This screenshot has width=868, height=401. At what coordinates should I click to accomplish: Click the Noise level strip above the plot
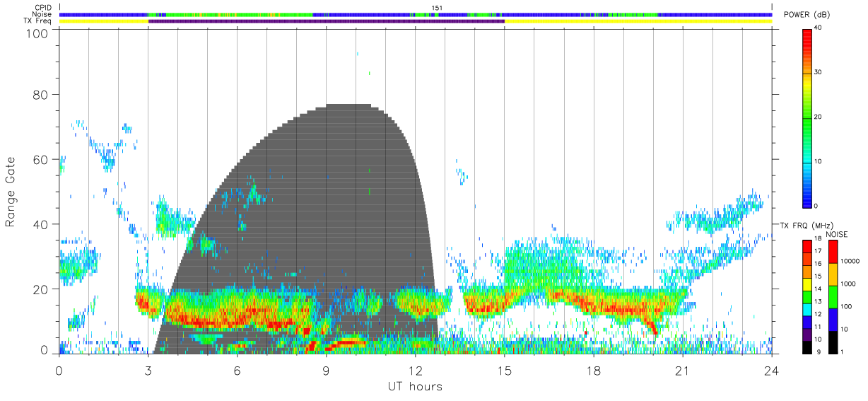[416, 14]
